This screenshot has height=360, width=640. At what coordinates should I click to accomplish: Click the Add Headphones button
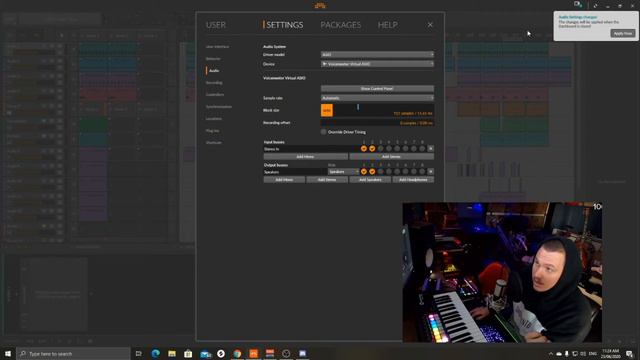[x=413, y=180]
